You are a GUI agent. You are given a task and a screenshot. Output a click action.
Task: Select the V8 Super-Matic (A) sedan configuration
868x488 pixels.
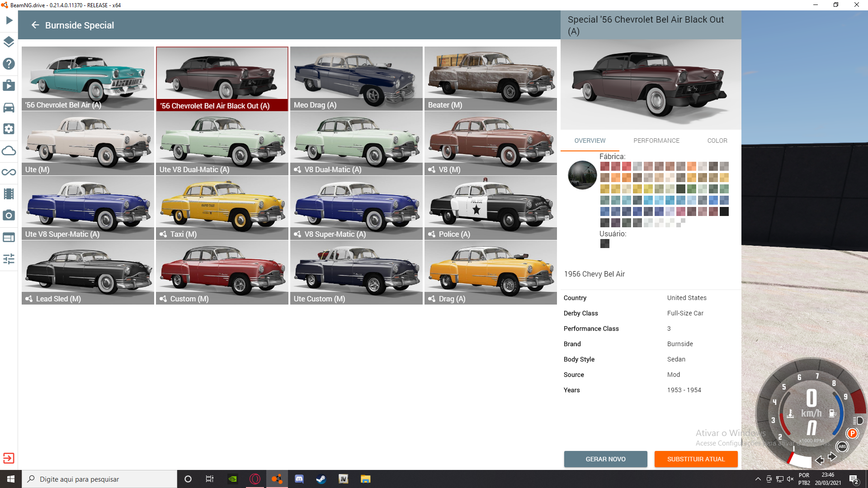[356, 208]
